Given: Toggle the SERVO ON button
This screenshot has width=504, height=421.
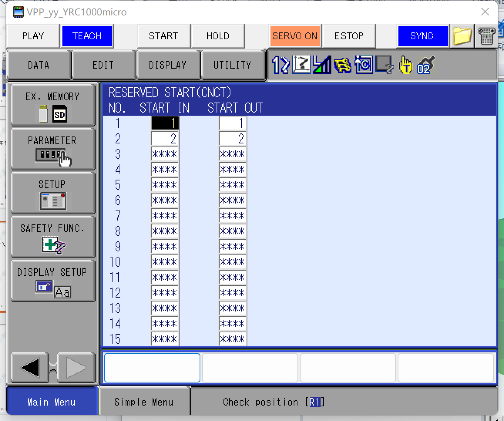Looking at the screenshot, I should coord(295,36).
